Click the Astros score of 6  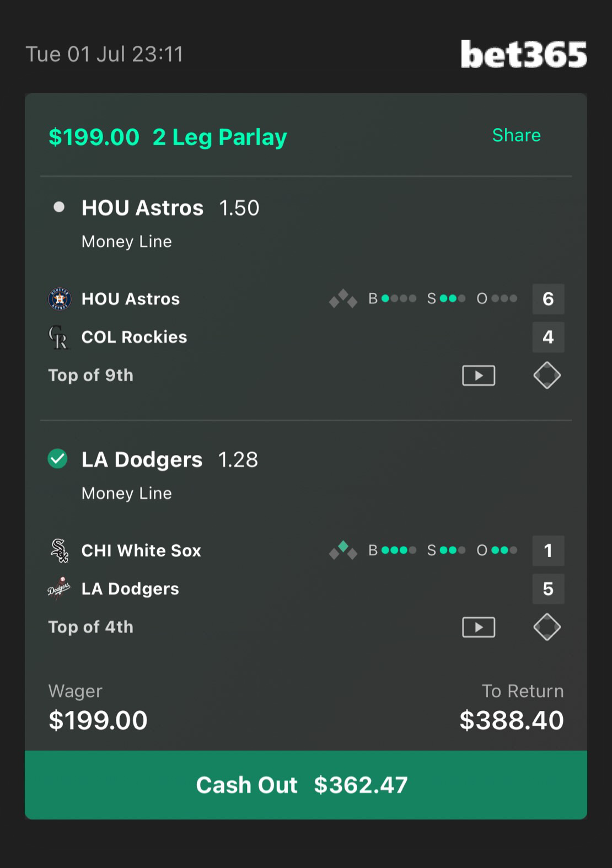[548, 299]
